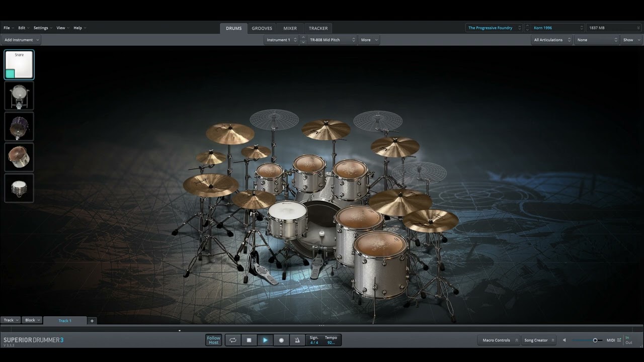Toggle loop playback

click(x=233, y=340)
